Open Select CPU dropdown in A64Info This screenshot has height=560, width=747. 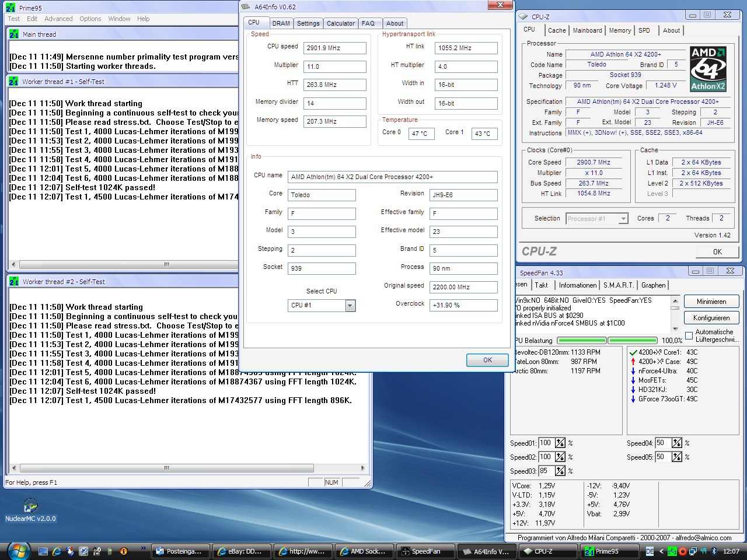click(x=350, y=306)
